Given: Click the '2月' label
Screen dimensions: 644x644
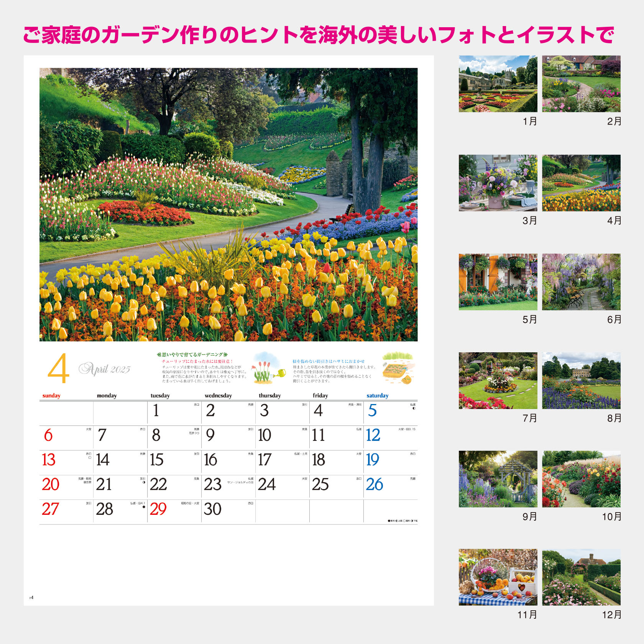Looking at the screenshot, I should click(x=614, y=122).
